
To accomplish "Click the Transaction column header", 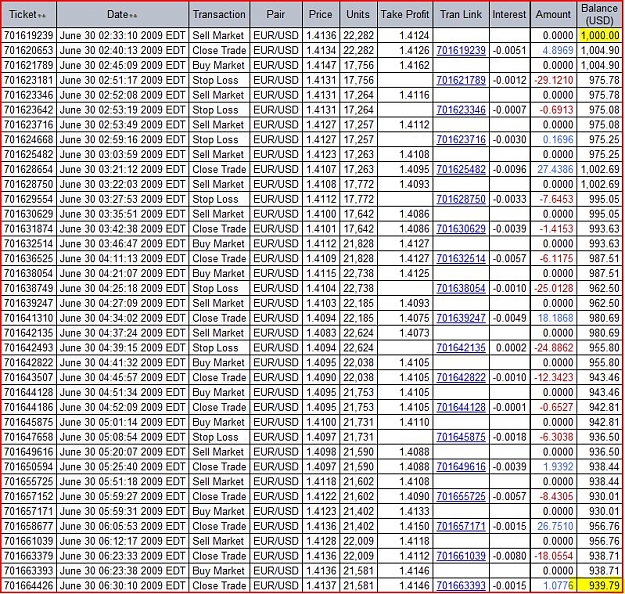I will pyautogui.click(x=219, y=15).
